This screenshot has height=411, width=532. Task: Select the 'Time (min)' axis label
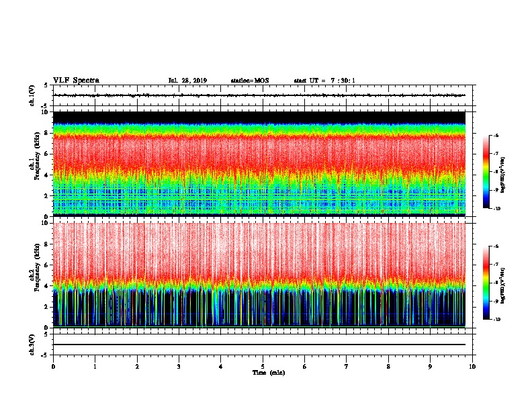click(x=269, y=373)
